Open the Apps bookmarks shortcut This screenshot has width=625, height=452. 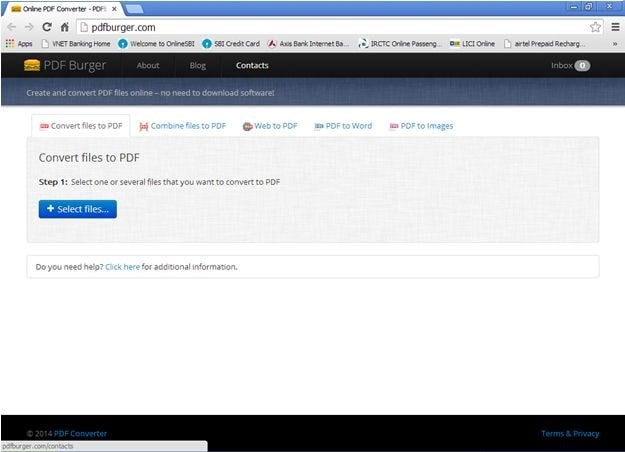click(x=19, y=44)
